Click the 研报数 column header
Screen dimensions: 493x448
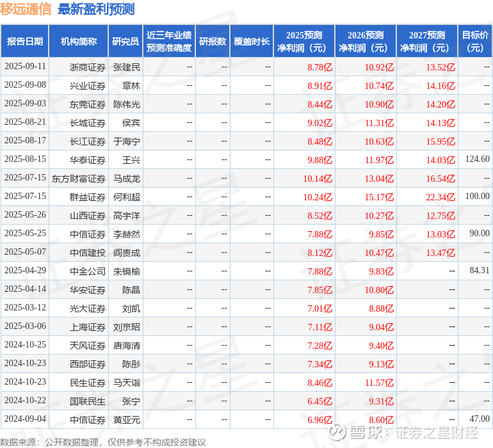[213, 41]
